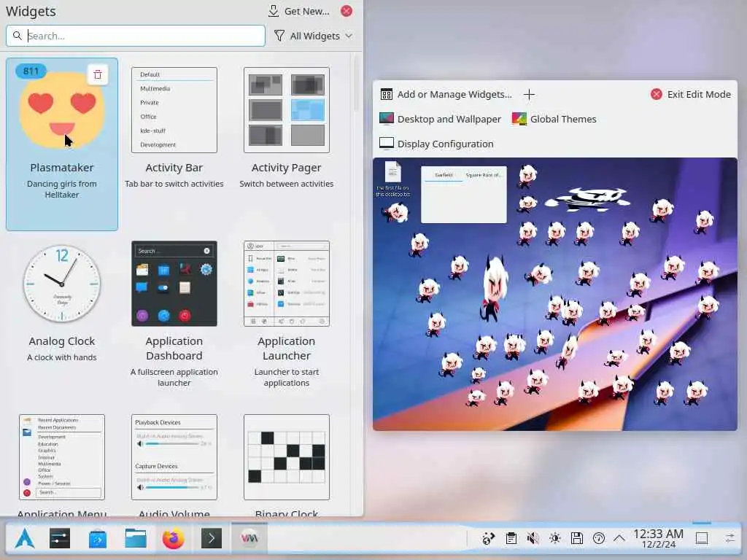Click the 'A clock with hands' description
Screen dimensions: 747x560
point(62,357)
